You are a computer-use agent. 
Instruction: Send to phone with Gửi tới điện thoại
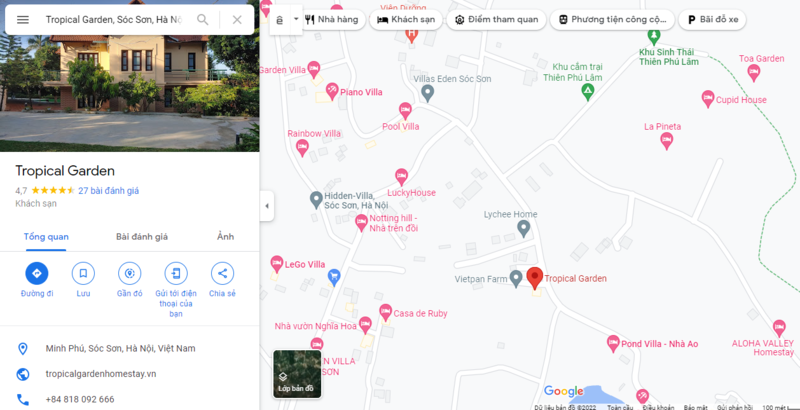[x=176, y=273]
